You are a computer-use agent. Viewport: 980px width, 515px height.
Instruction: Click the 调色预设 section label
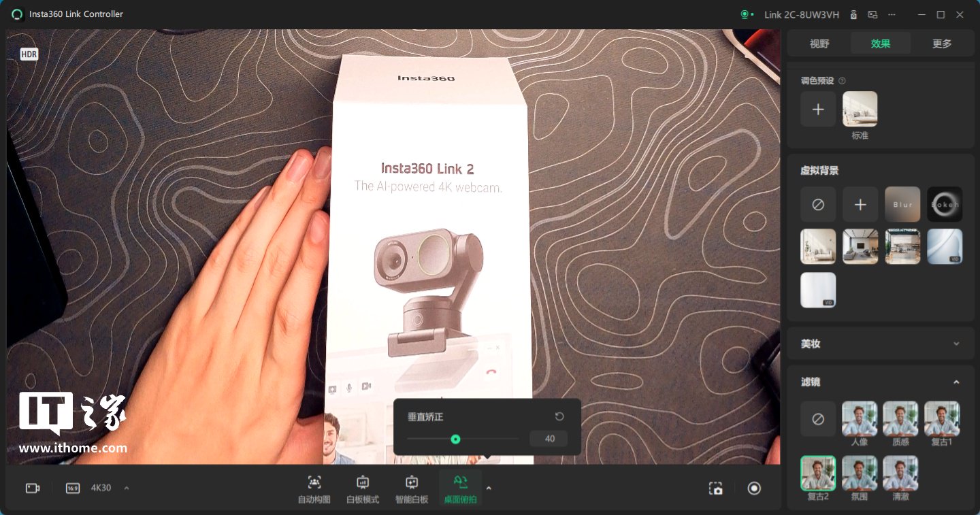(x=817, y=80)
